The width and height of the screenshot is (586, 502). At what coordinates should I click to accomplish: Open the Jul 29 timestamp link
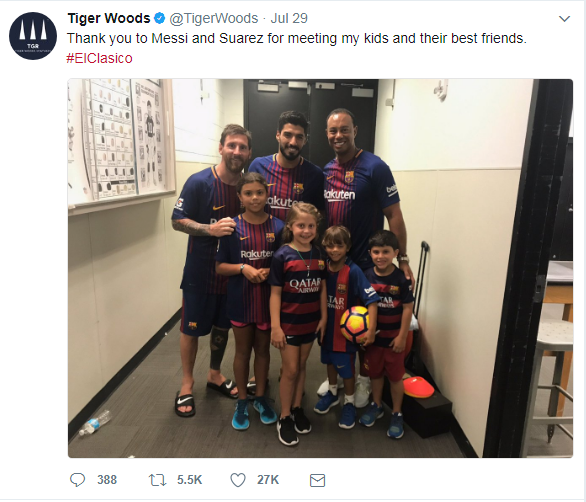click(x=289, y=18)
